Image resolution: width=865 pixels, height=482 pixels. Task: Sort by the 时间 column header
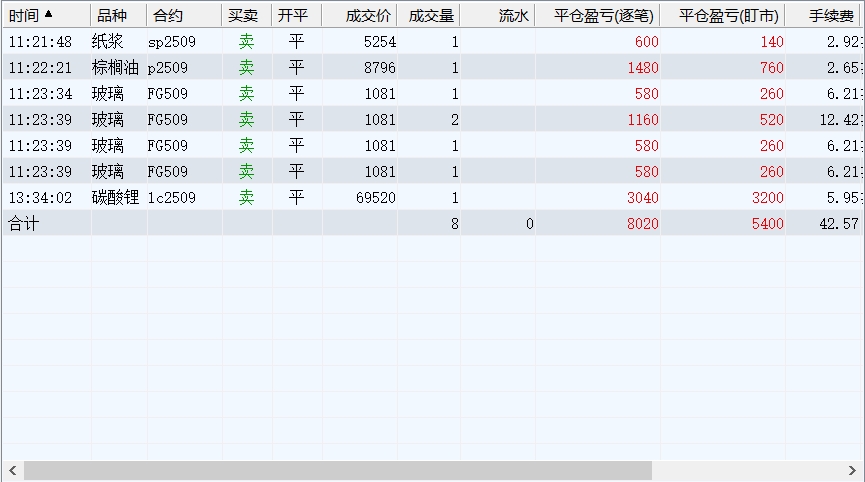tap(46, 15)
